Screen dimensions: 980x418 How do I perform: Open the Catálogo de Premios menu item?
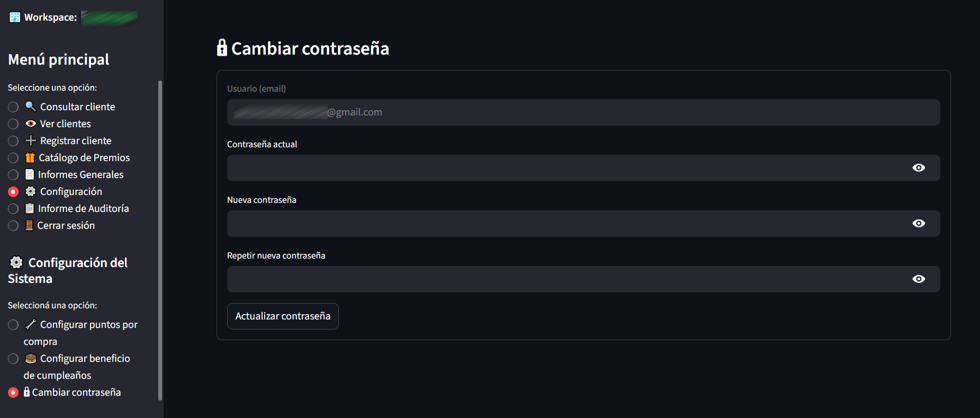(x=13, y=158)
